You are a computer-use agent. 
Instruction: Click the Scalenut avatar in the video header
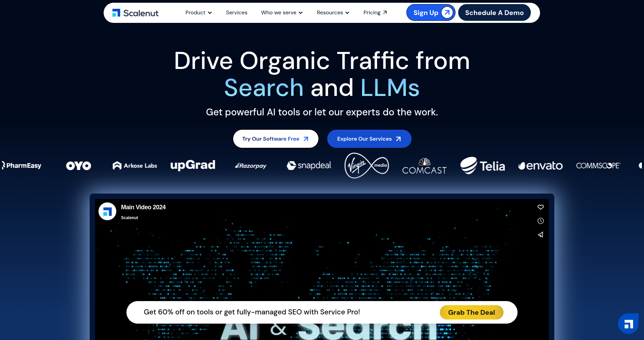(x=107, y=211)
